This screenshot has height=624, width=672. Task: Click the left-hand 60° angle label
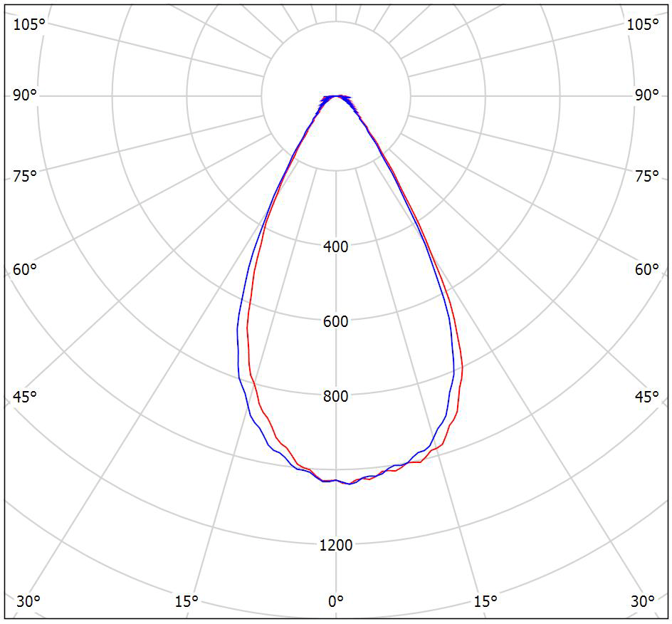25,269
